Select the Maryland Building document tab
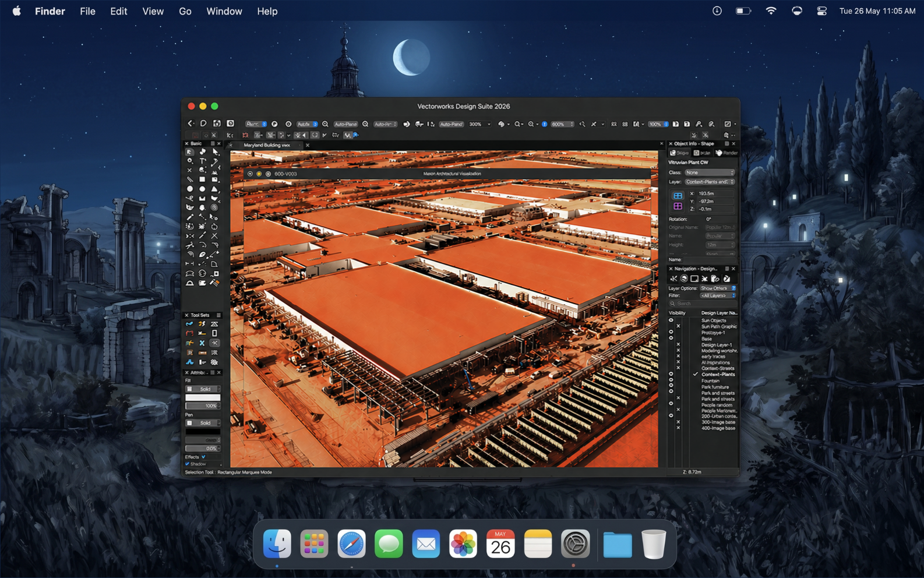The width and height of the screenshot is (924, 578). (267, 145)
